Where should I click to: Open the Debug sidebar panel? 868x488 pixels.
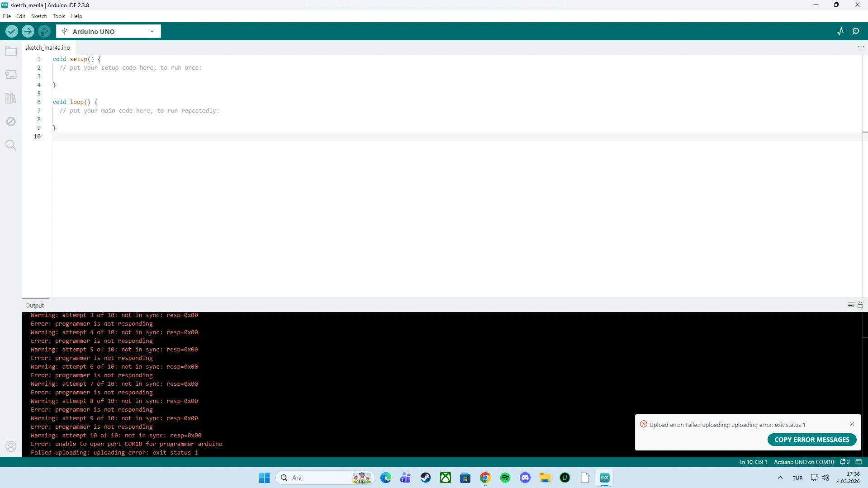point(11,122)
